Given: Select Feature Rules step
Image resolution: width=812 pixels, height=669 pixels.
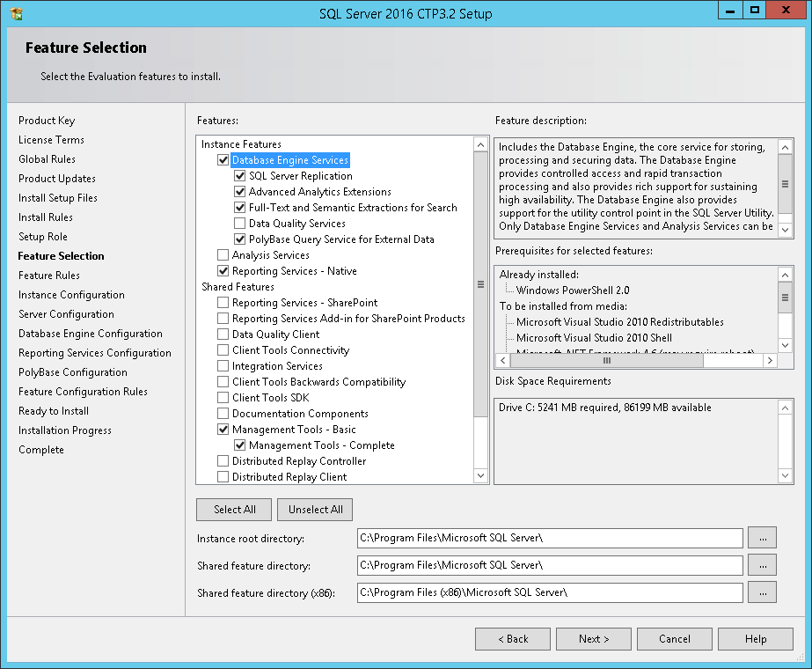Looking at the screenshot, I should 49,276.
